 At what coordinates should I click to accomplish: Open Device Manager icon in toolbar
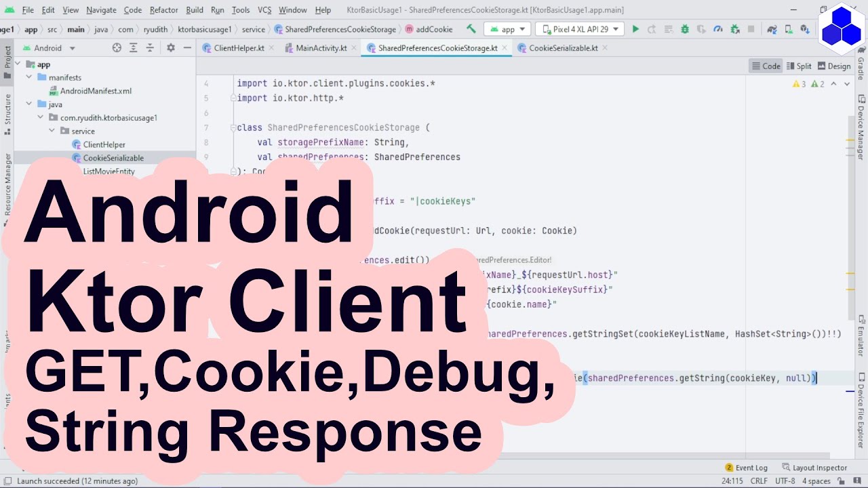click(x=788, y=29)
